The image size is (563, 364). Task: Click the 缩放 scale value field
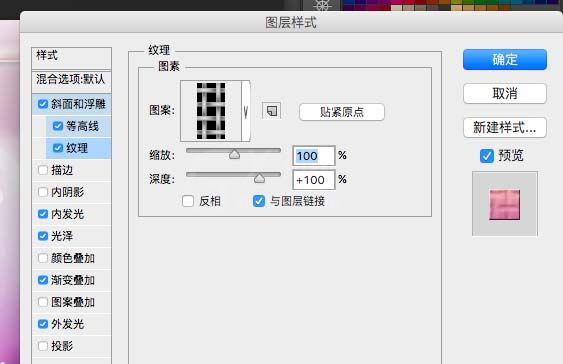[314, 156]
